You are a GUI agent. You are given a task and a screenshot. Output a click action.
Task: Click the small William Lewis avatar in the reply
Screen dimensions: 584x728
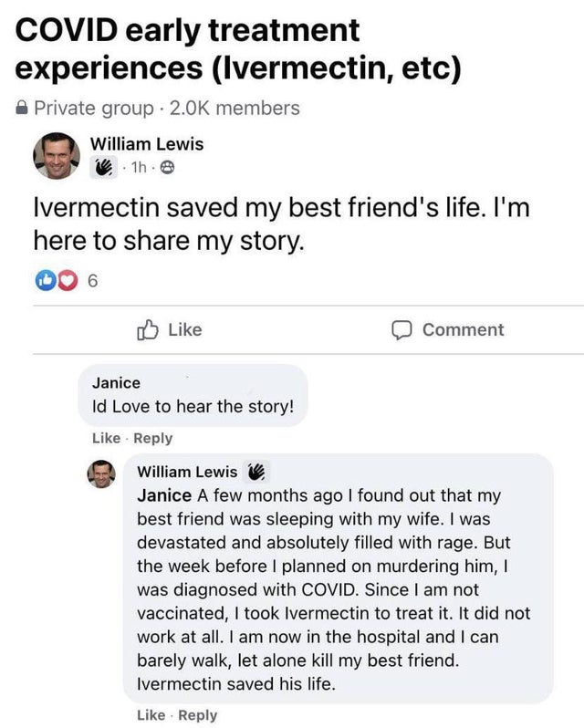click(x=101, y=475)
